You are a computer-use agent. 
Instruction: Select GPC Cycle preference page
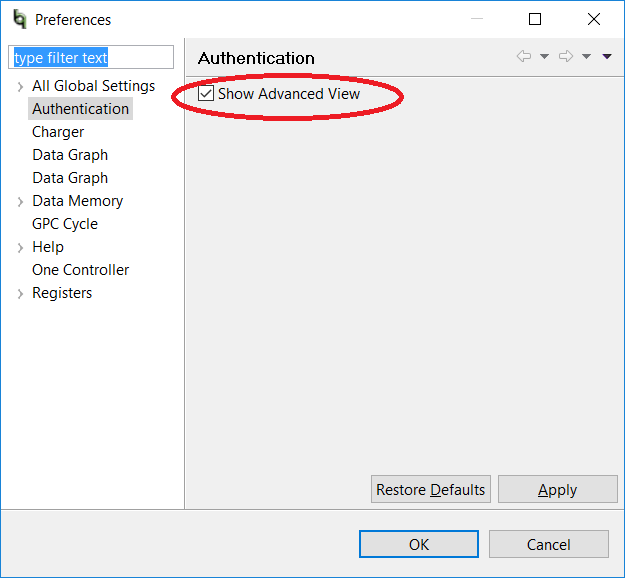tap(65, 224)
